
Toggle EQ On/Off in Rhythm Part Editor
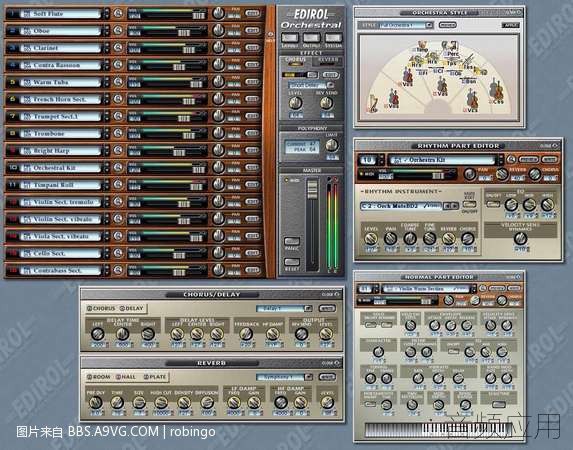point(493,204)
